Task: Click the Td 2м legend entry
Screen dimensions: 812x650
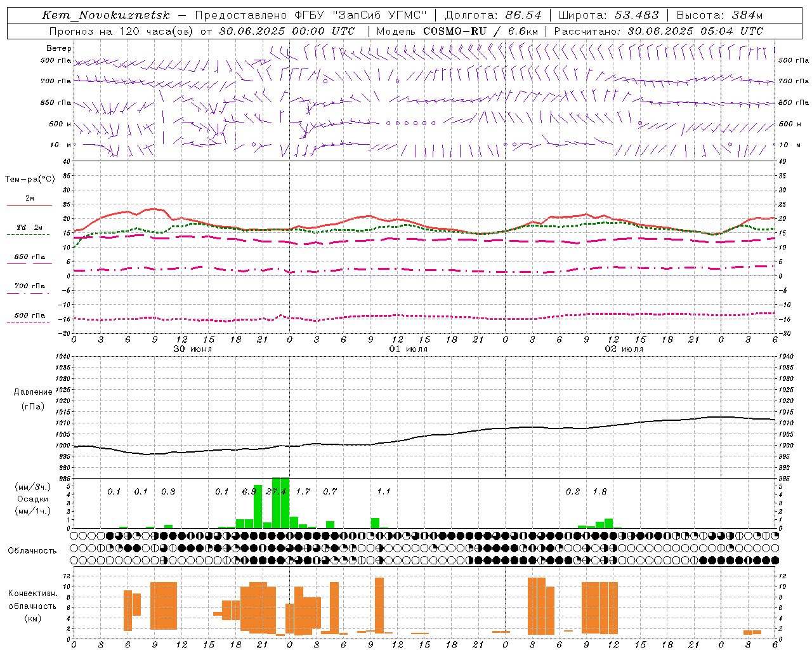Action: pos(30,227)
